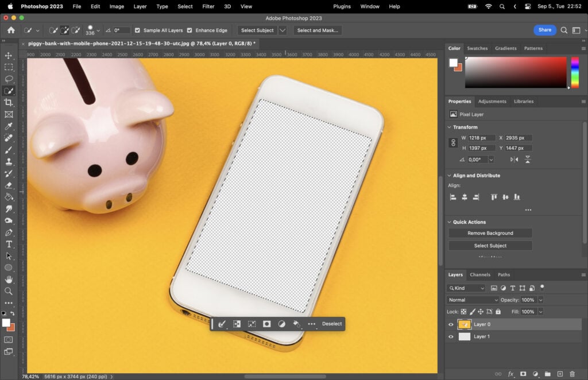Choose the Type tool in the toolbar

(8, 244)
